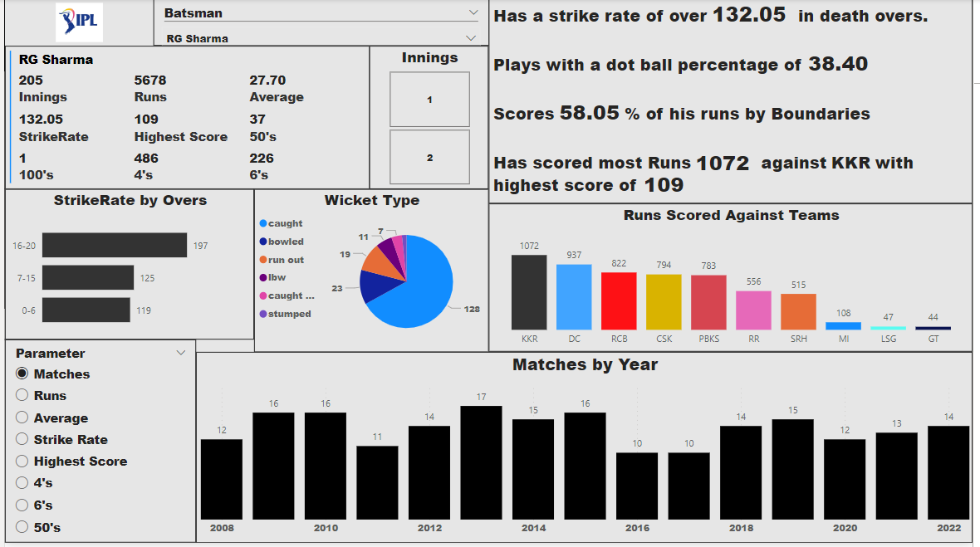The image size is (980, 547).
Task: Click the Innings 2 filter button
Action: (429, 157)
